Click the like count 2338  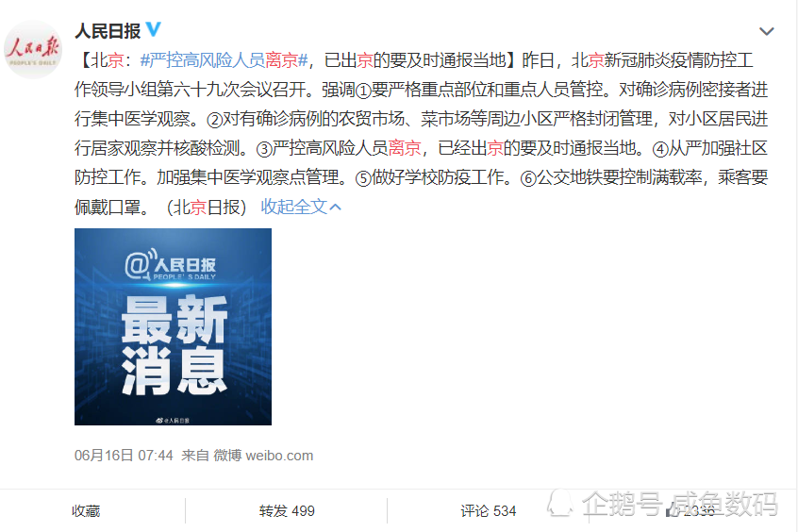pyautogui.click(x=699, y=510)
